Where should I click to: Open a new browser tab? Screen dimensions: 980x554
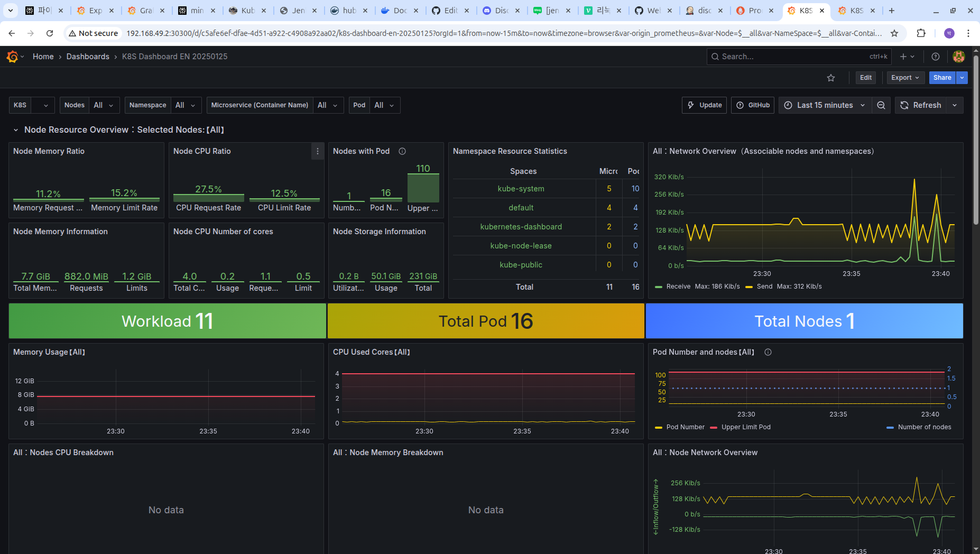tap(892, 11)
